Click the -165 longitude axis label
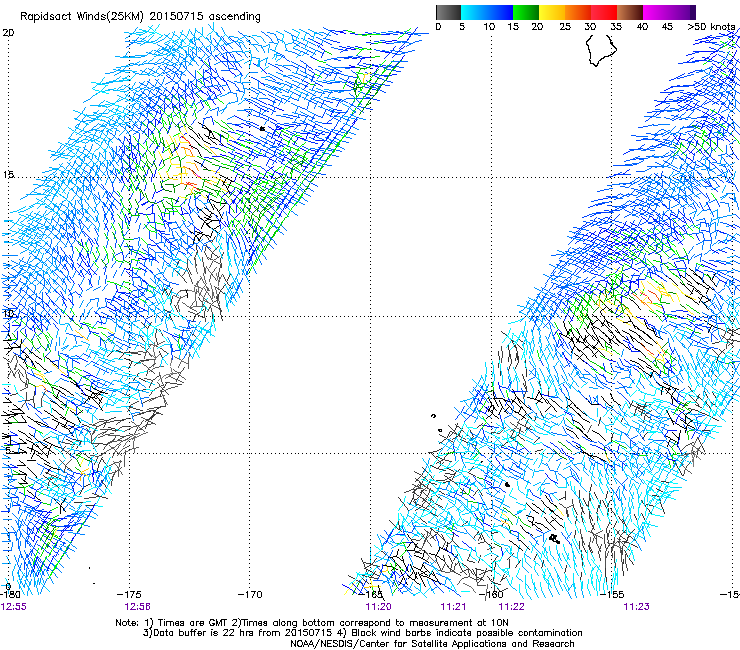 [370, 594]
